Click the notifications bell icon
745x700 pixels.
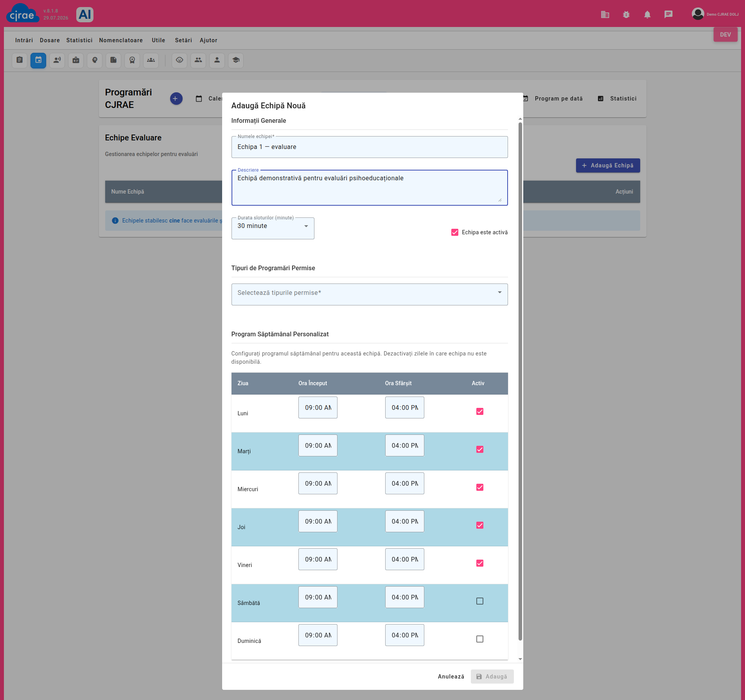point(647,14)
